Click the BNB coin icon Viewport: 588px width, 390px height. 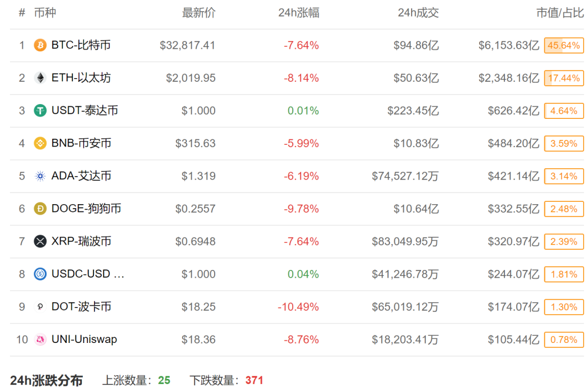coord(40,144)
